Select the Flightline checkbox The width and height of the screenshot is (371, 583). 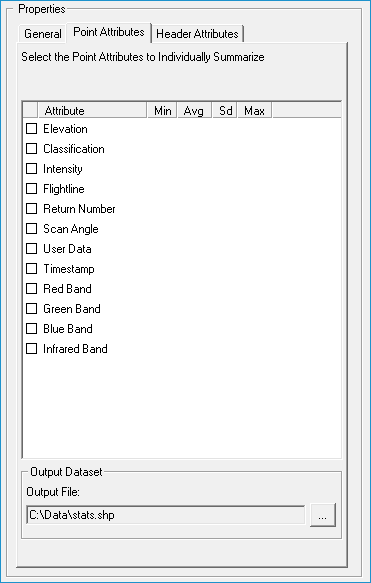32,189
